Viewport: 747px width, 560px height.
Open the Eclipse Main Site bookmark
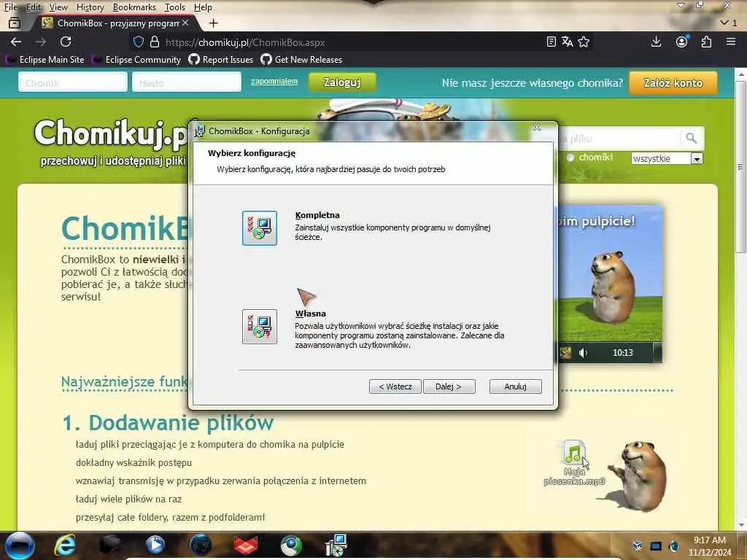pos(45,60)
